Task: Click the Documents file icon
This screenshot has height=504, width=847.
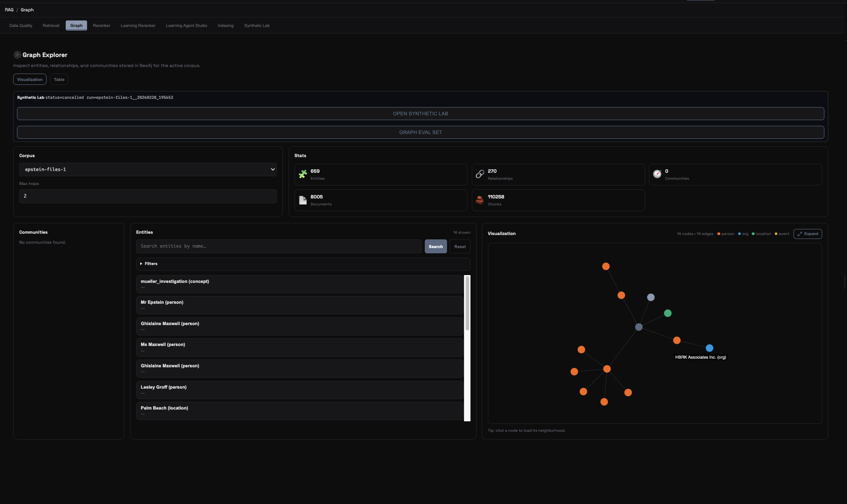Action: click(x=303, y=200)
